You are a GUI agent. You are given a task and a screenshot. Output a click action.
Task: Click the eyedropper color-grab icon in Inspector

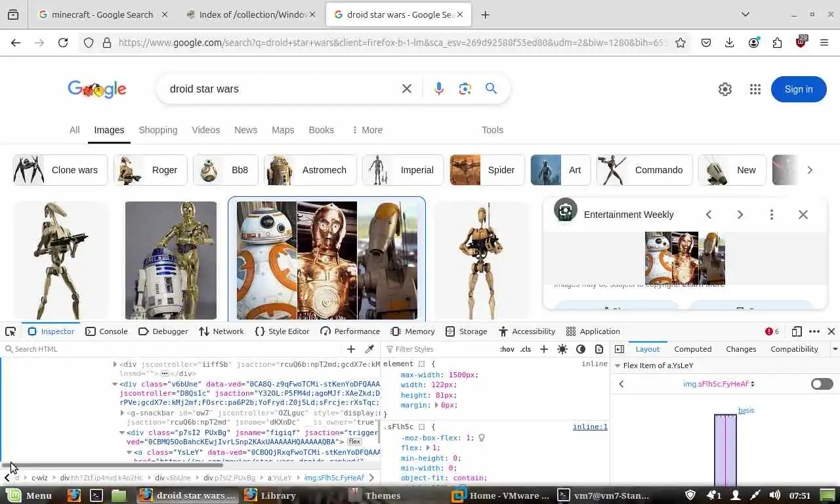369,349
